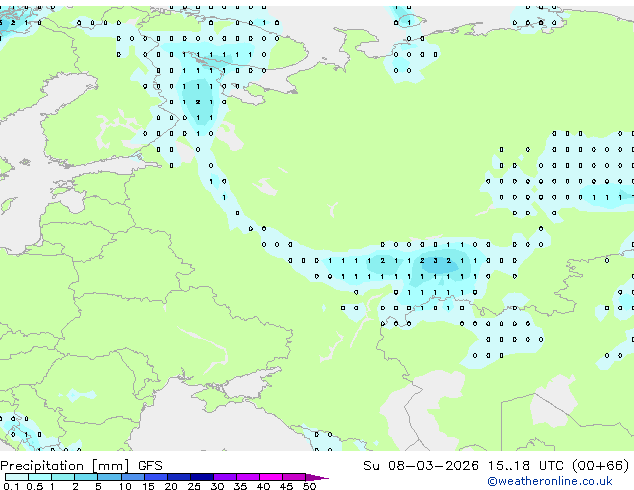Select the dark navy swatch between 25 and 30
Screen dimensions: 634x490
click(x=201, y=477)
